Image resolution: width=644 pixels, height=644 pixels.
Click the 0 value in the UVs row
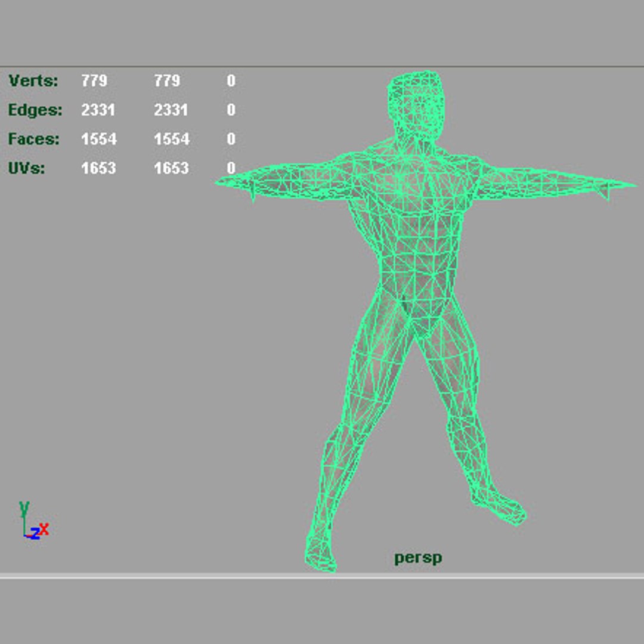point(231,168)
